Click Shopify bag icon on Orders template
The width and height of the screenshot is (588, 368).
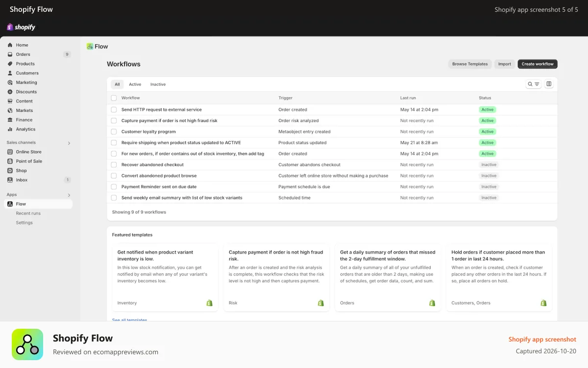[432, 303]
